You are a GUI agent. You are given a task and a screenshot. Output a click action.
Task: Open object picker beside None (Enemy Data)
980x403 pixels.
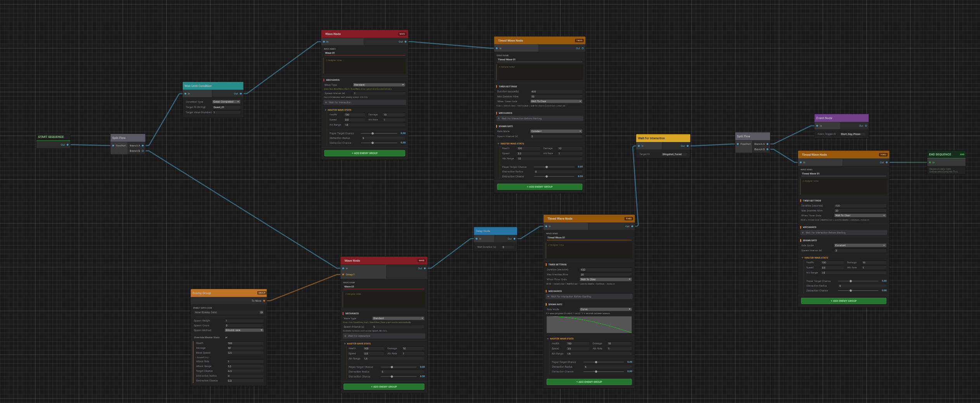[x=261, y=312]
